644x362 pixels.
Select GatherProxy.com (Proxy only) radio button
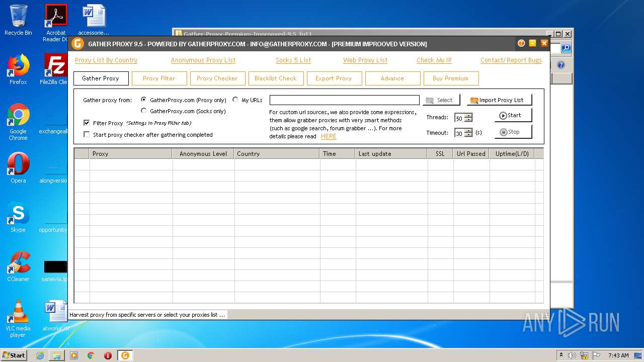(x=144, y=100)
